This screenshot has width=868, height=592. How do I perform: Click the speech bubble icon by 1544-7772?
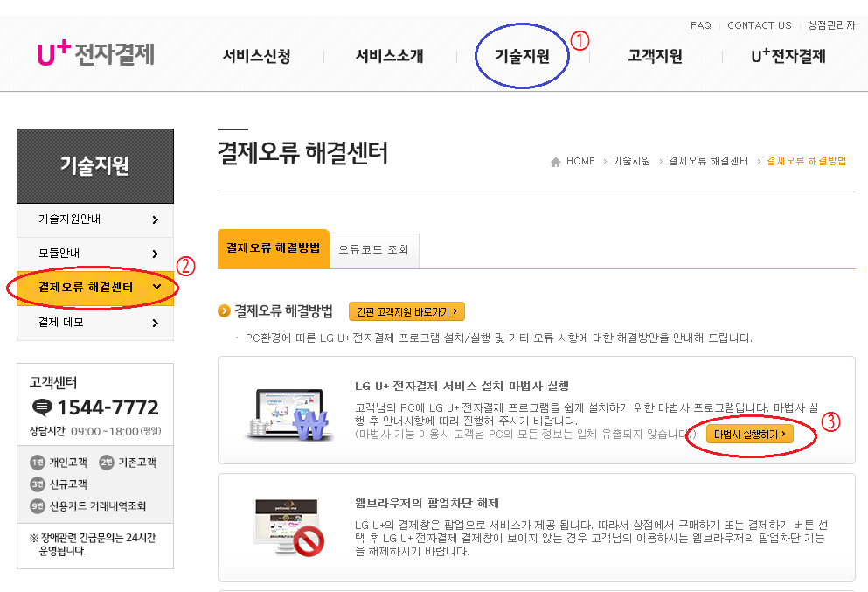pyautogui.click(x=42, y=407)
